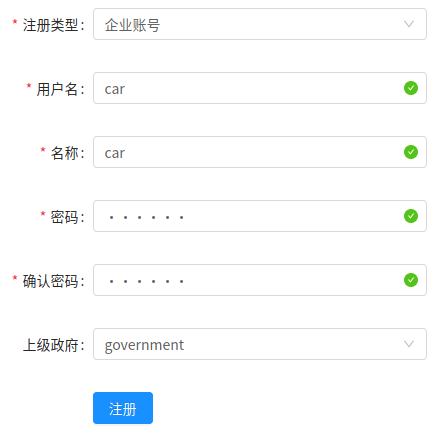The image size is (443, 438).
Task: Click green check icon in 名称 field
Action: pyautogui.click(x=411, y=152)
